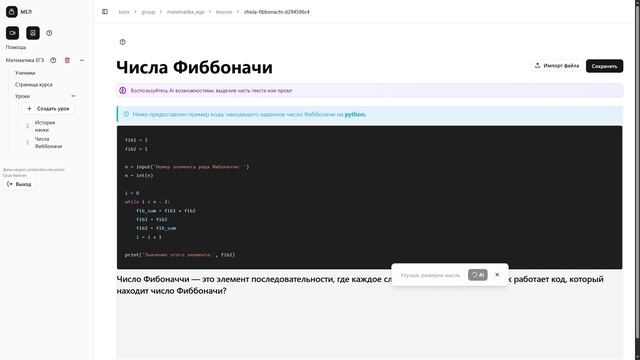Go to matematika_ege breadcrumb

(x=186, y=12)
